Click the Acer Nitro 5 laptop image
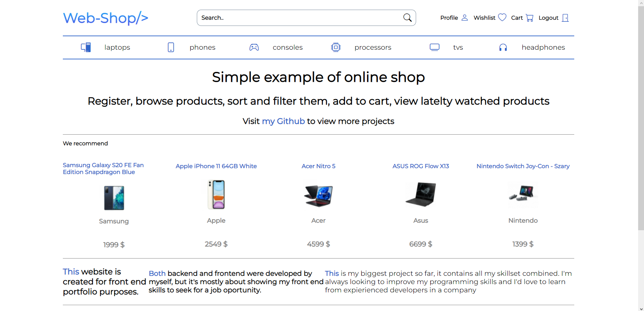644x311 pixels. 318,195
